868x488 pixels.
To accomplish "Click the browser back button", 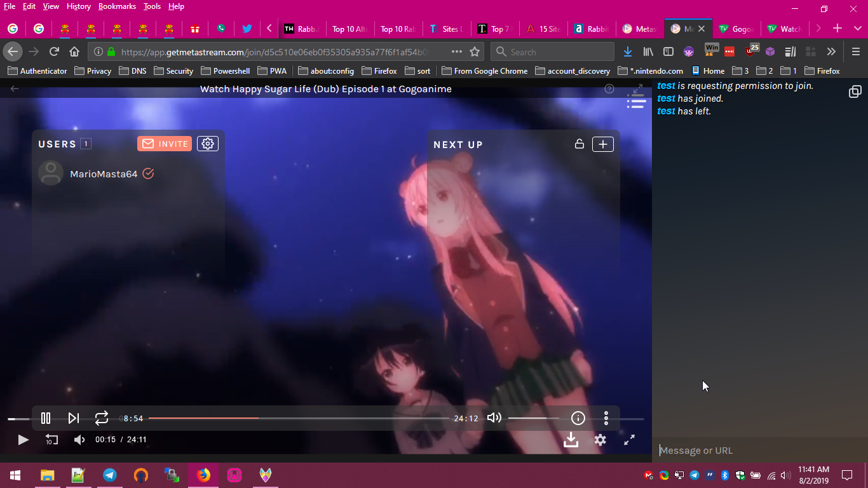I will click(13, 51).
